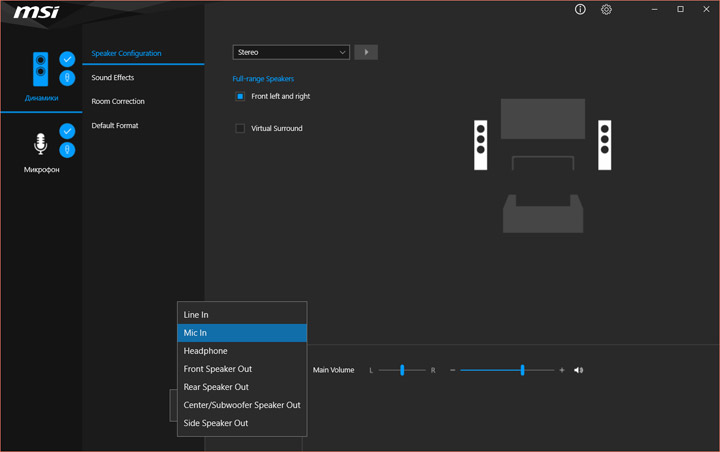Click the Full-range Speakers heading
Image resolution: width=720 pixels, height=452 pixels.
point(263,79)
